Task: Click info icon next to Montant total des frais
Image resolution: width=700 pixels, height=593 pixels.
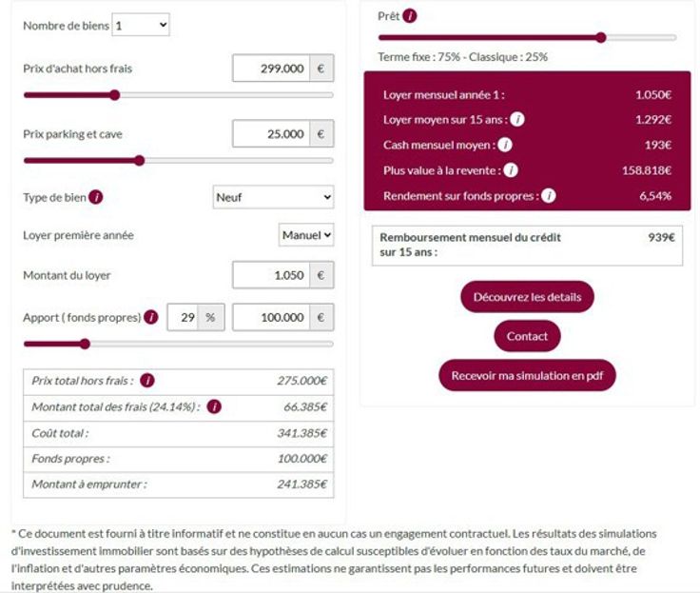Action: 214,406
